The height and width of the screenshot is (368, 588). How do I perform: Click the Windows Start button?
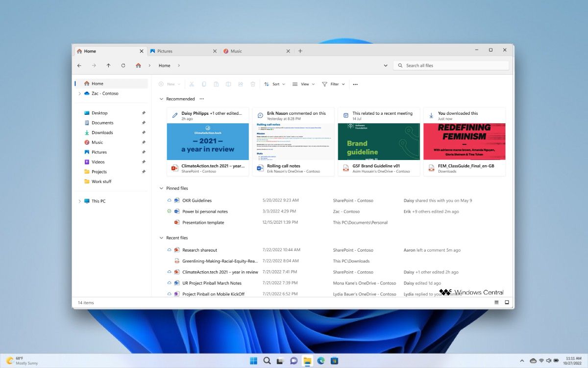click(x=253, y=361)
